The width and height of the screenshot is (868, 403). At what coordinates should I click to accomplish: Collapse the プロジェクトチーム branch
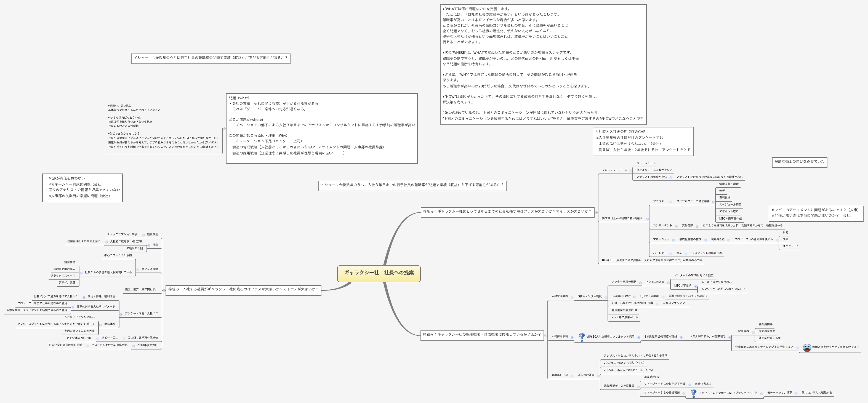click(x=631, y=171)
